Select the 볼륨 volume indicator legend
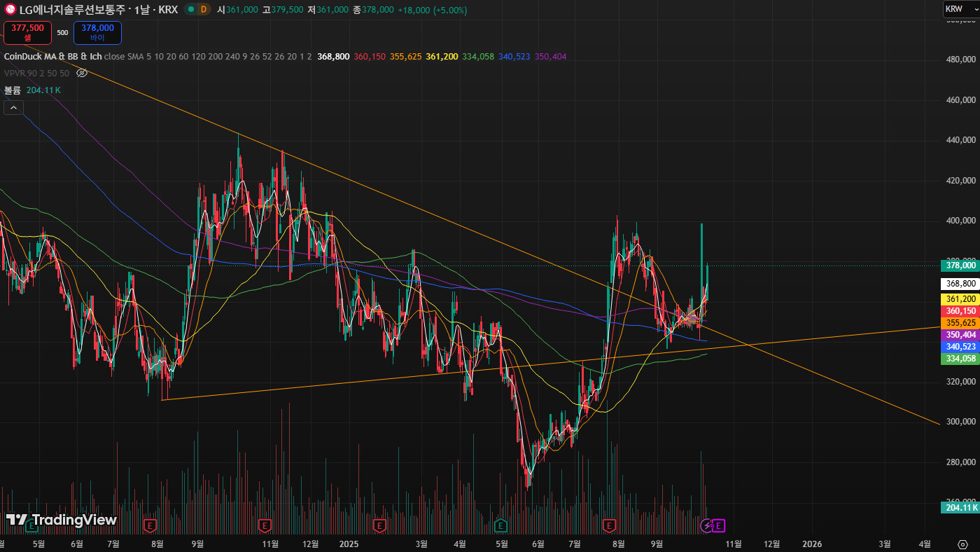The height and width of the screenshot is (552, 980). [13, 90]
